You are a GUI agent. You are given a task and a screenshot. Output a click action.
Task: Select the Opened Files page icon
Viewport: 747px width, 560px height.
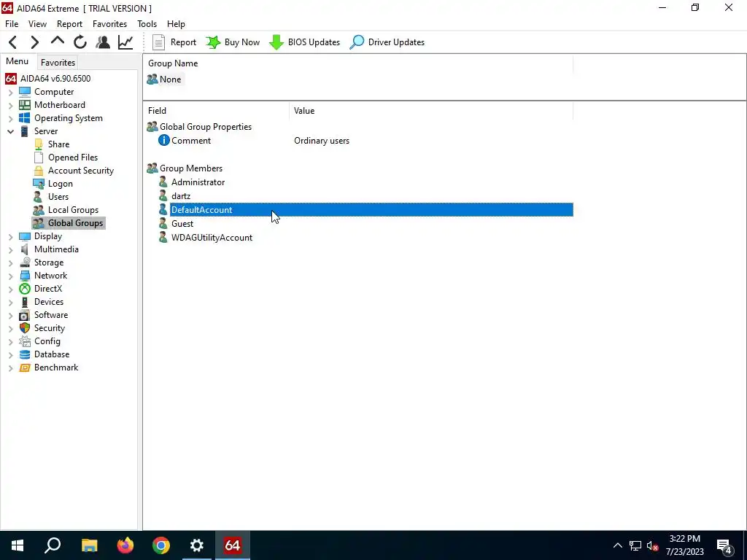pos(39,157)
